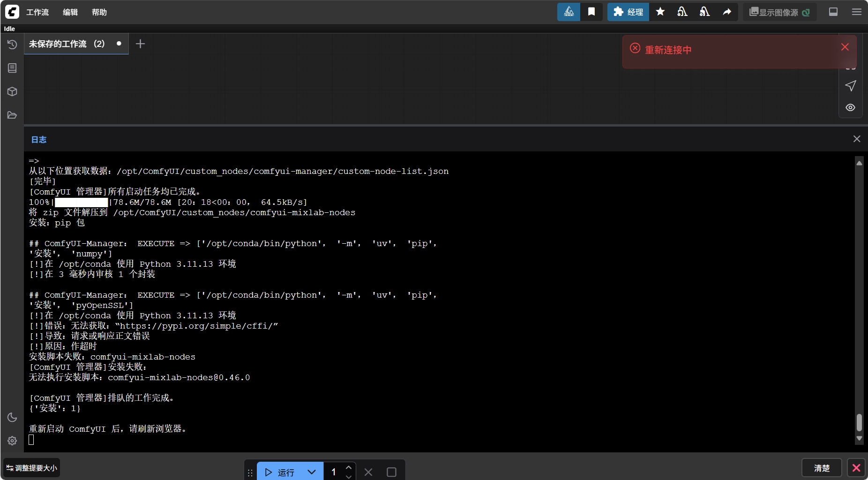
Task: Open the 编辑 menu
Action: (x=70, y=12)
